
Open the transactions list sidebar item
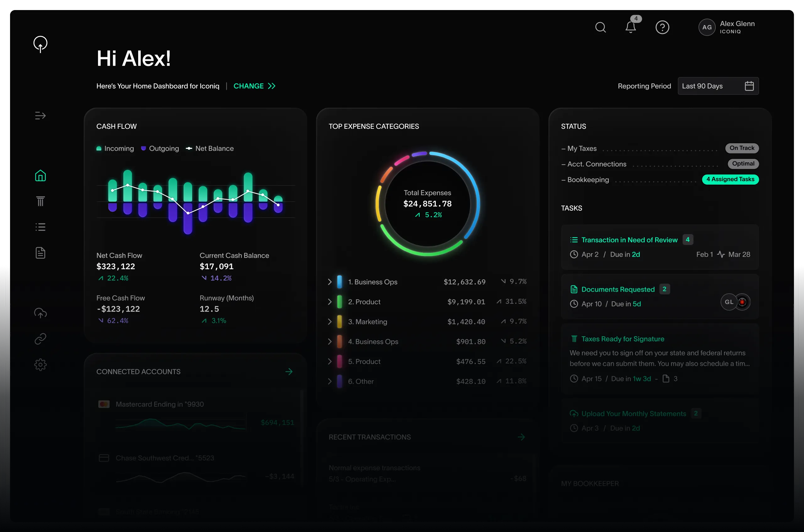[x=41, y=227]
